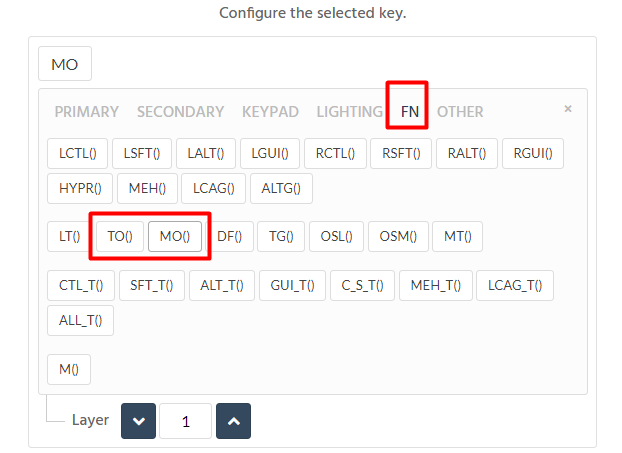
Task: Close the keycode picker with the X icon
Action: [568, 109]
